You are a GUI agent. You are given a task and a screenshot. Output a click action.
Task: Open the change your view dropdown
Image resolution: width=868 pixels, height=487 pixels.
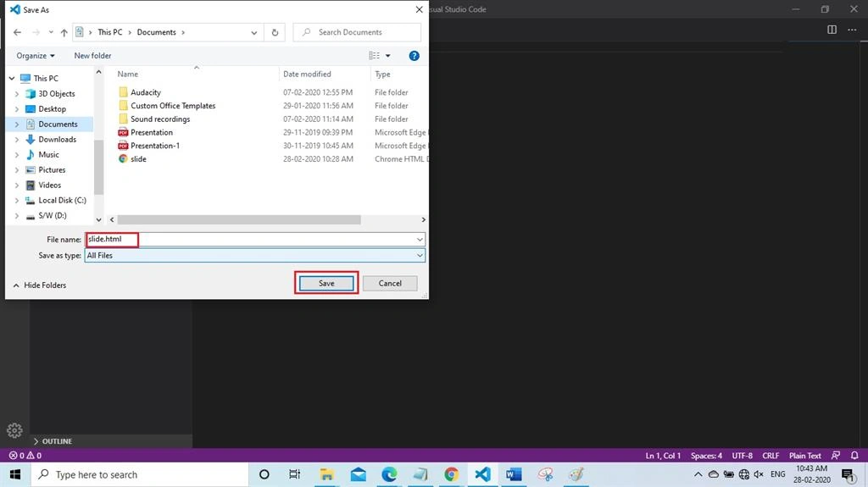point(387,55)
